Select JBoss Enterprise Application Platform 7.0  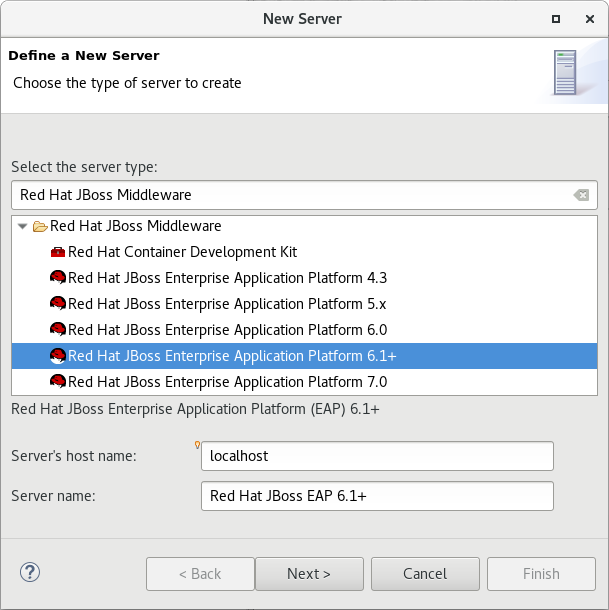pos(304,382)
